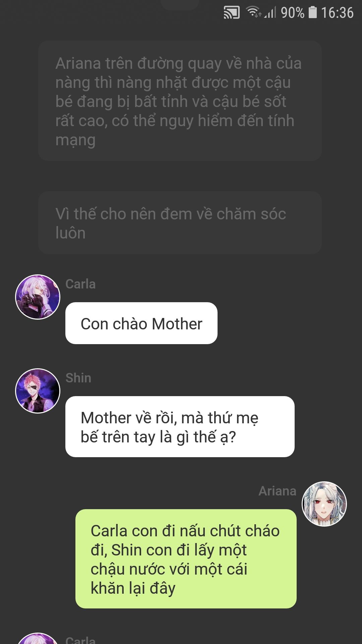Image resolution: width=362 pixels, height=644 pixels.
Task: Tap the 90% battery percentage text
Action: [293, 13]
